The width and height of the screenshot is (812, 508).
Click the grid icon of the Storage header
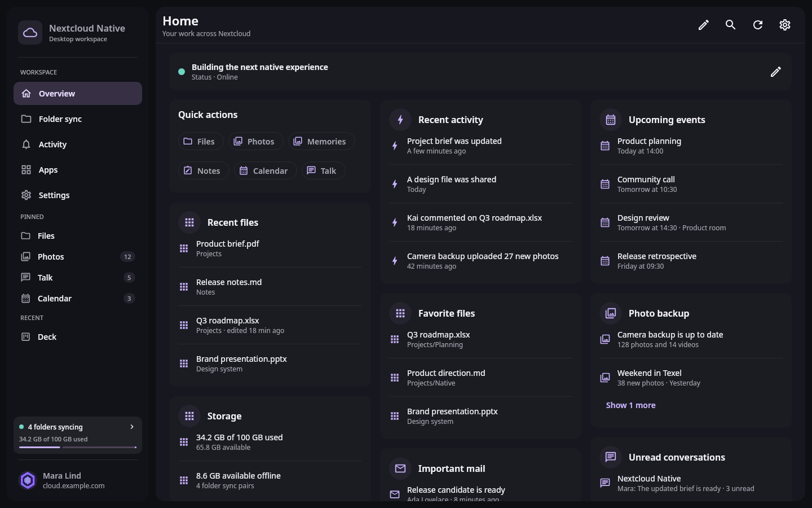click(x=189, y=416)
